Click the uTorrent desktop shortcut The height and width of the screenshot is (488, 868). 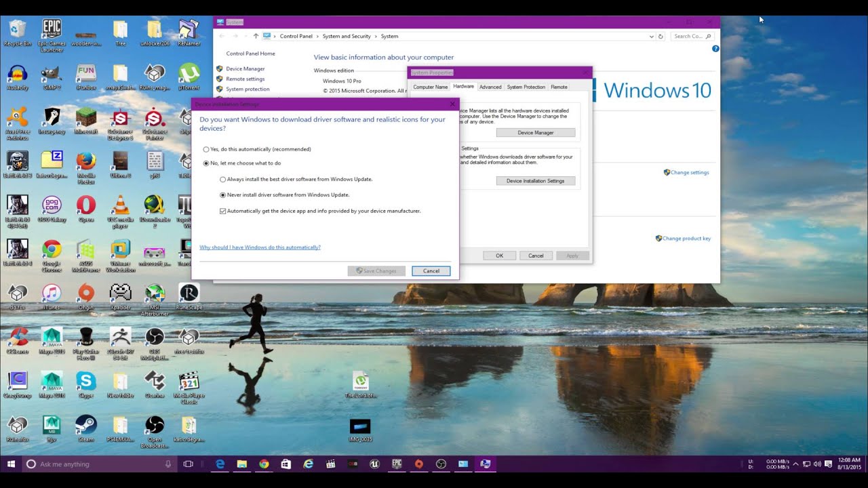pyautogui.click(x=189, y=77)
